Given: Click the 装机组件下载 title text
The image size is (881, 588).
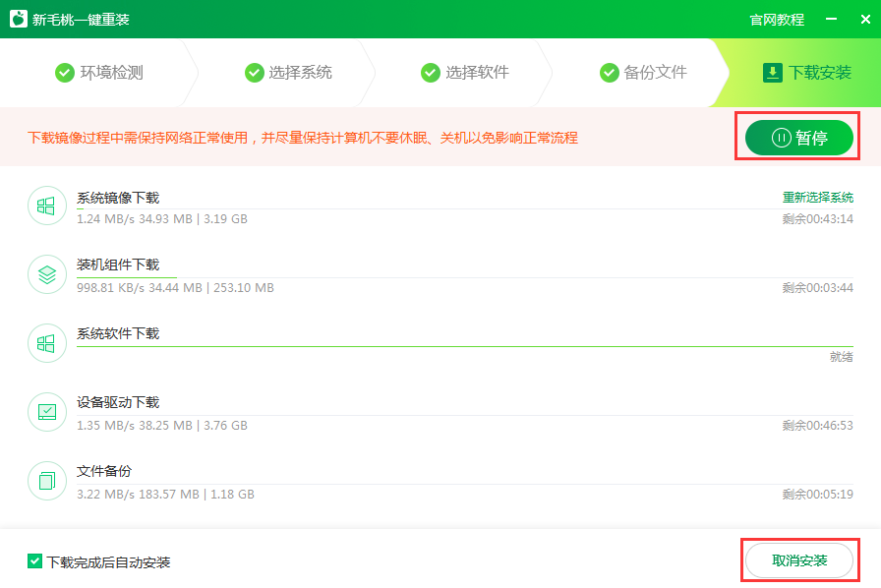Looking at the screenshot, I should tap(118, 265).
